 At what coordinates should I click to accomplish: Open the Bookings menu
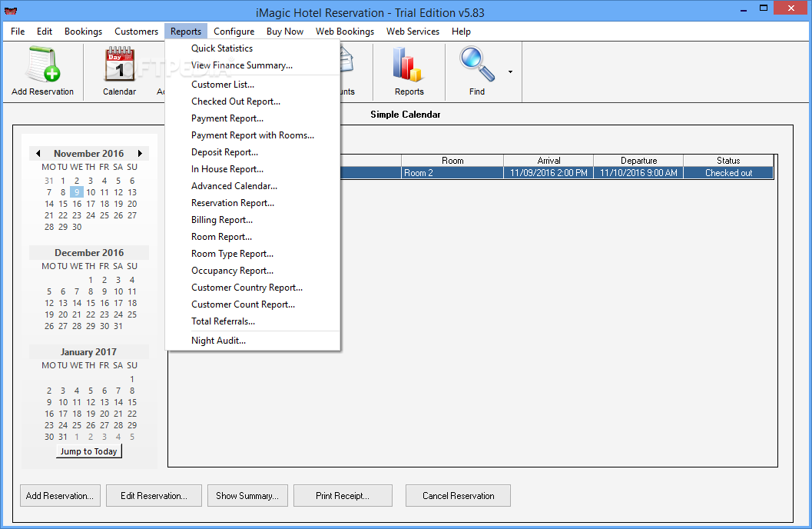(84, 32)
